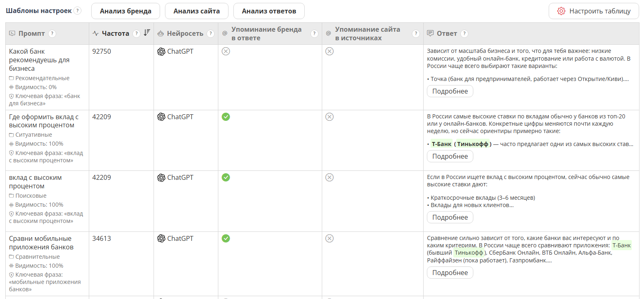Click the gear icon in Настроить таблицу
Screen dimensions: 644x299
(561, 11)
